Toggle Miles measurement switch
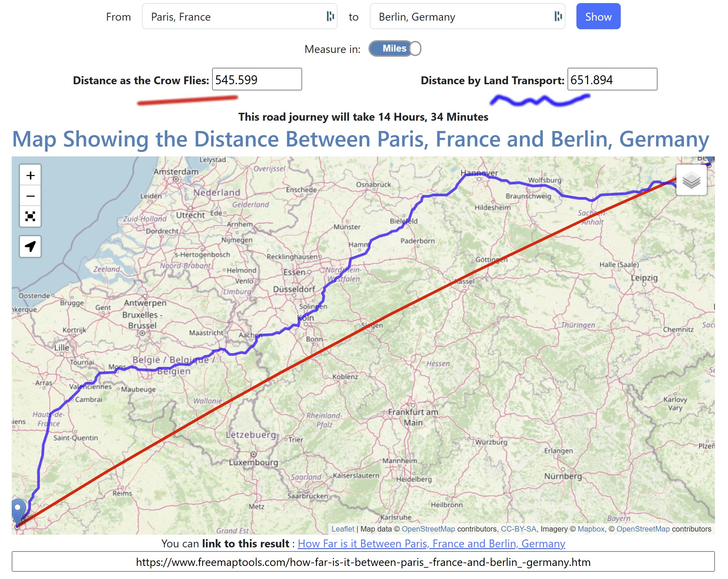728x579 pixels. tap(395, 48)
